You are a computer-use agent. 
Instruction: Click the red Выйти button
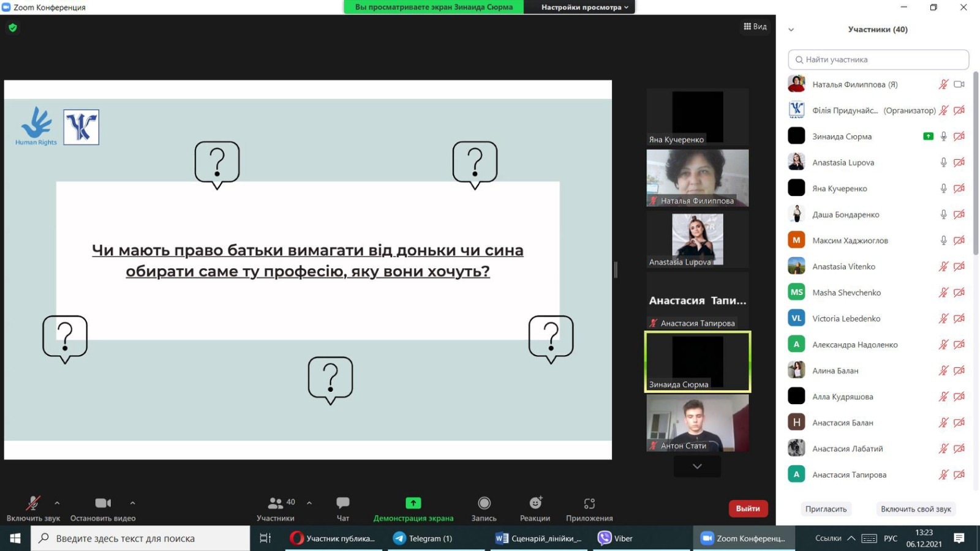click(747, 509)
